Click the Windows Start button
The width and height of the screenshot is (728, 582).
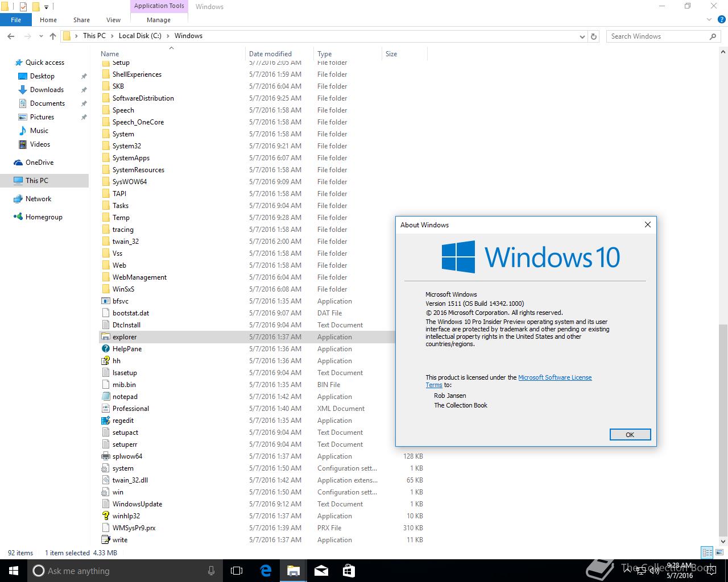14,571
